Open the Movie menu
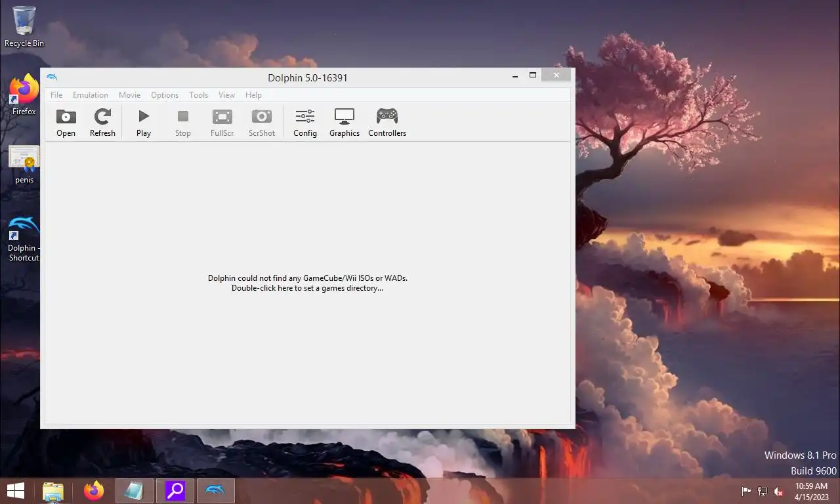Viewport: 840px width, 504px height. point(130,95)
